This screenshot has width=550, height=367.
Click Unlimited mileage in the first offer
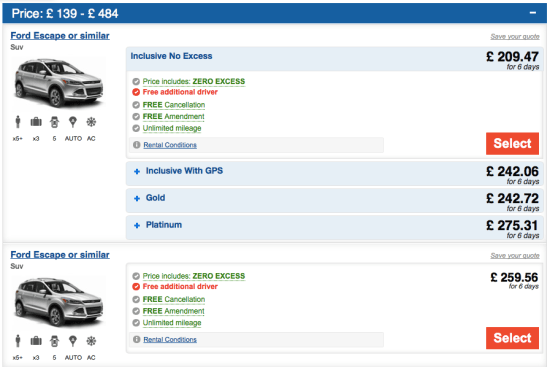pyautogui.click(x=172, y=128)
